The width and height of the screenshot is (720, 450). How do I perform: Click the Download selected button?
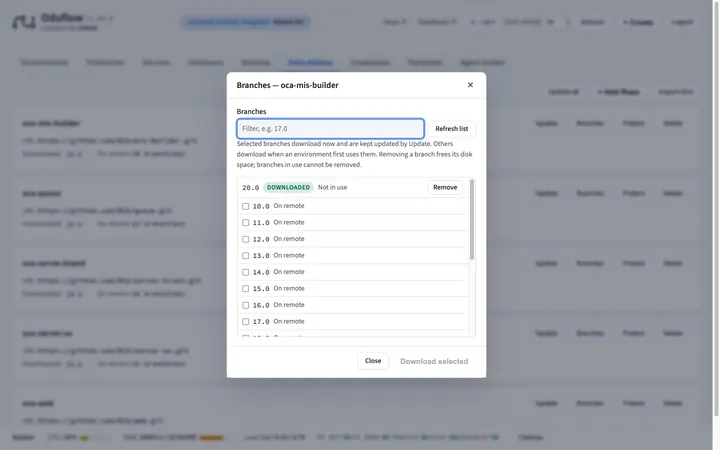click(x=434, y=361)
